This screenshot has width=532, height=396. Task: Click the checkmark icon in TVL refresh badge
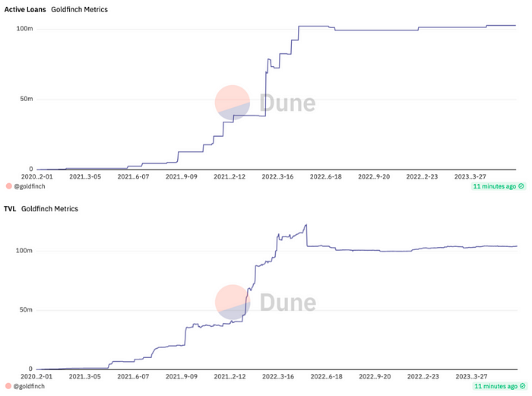[521, 386]
